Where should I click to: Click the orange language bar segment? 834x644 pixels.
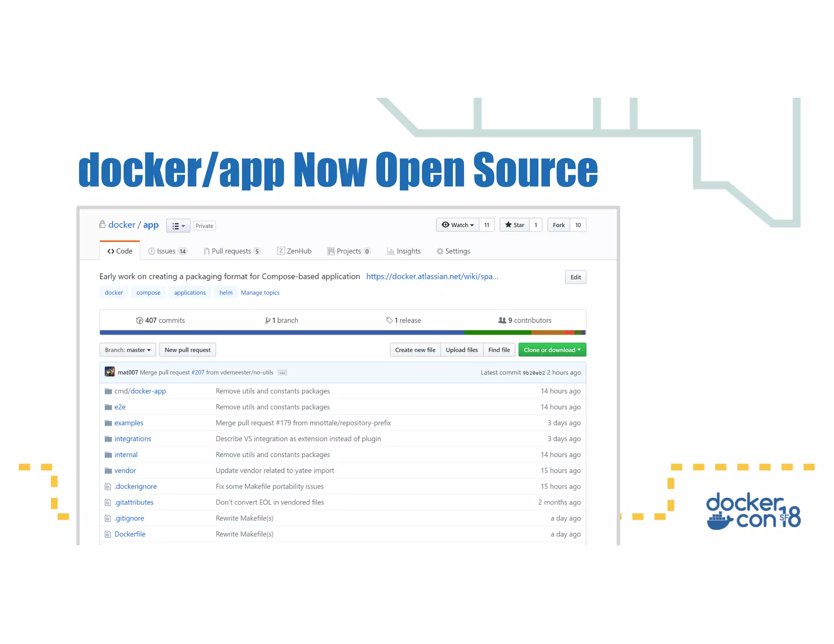point(548,333)
